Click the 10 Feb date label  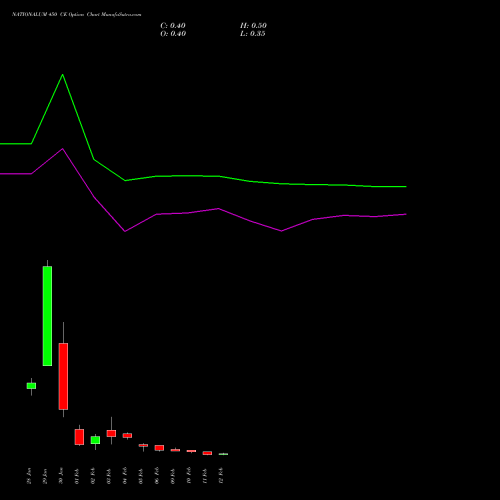[x=189, y=476]
